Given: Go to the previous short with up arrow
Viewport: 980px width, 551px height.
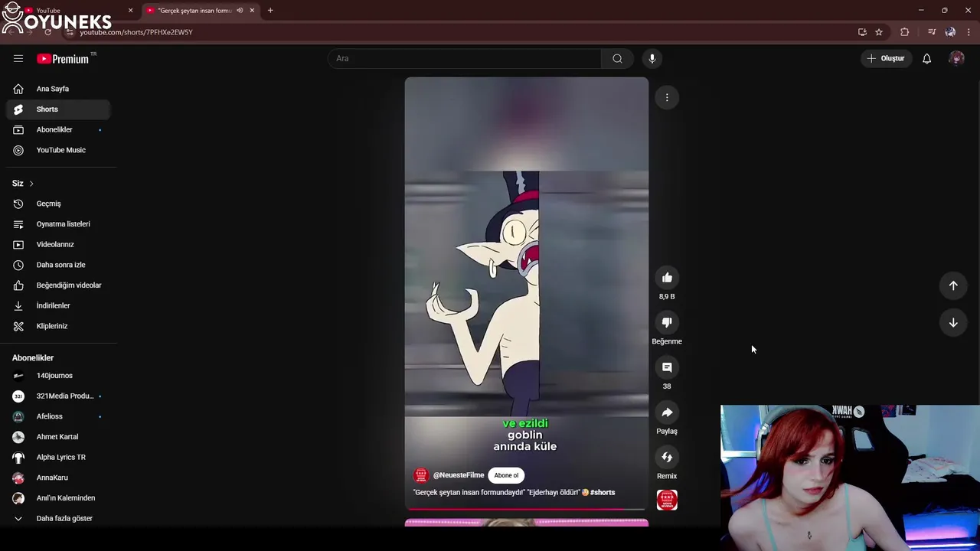Looking at the screenshot, I should (x=953, y=285).
